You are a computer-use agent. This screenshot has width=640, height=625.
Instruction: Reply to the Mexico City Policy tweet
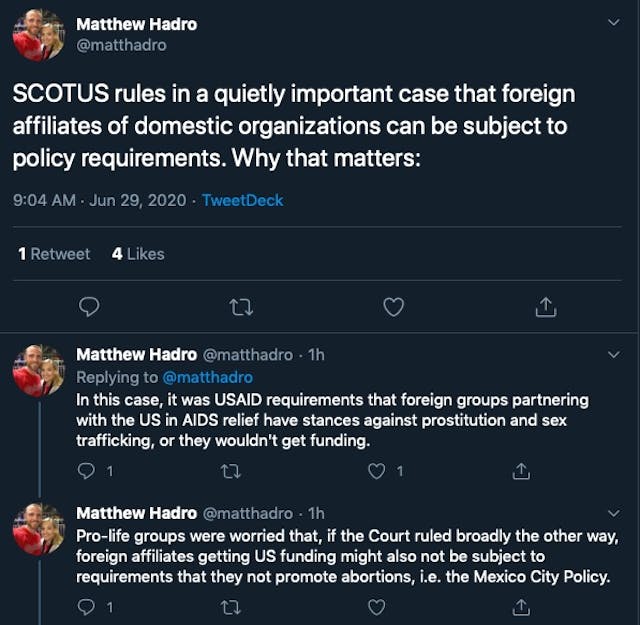point(87,606)
